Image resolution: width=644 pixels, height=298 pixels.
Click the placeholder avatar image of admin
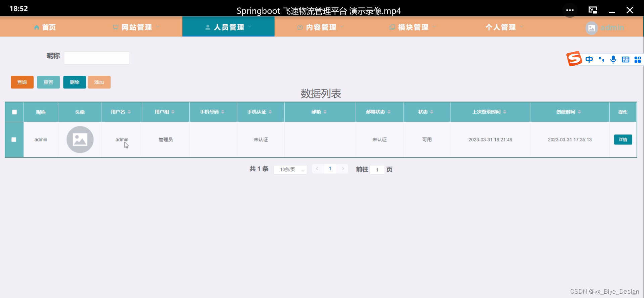pyautogui.click(x=80, y=139)
